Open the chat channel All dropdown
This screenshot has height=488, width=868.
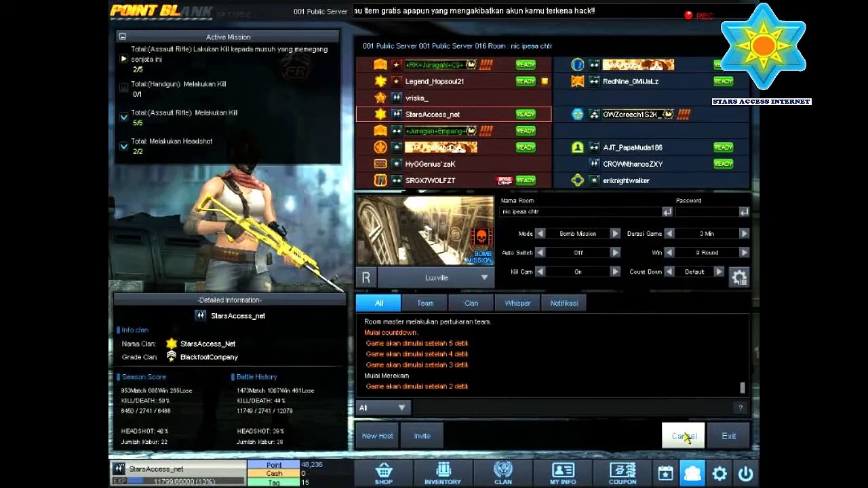pos(383,407)
